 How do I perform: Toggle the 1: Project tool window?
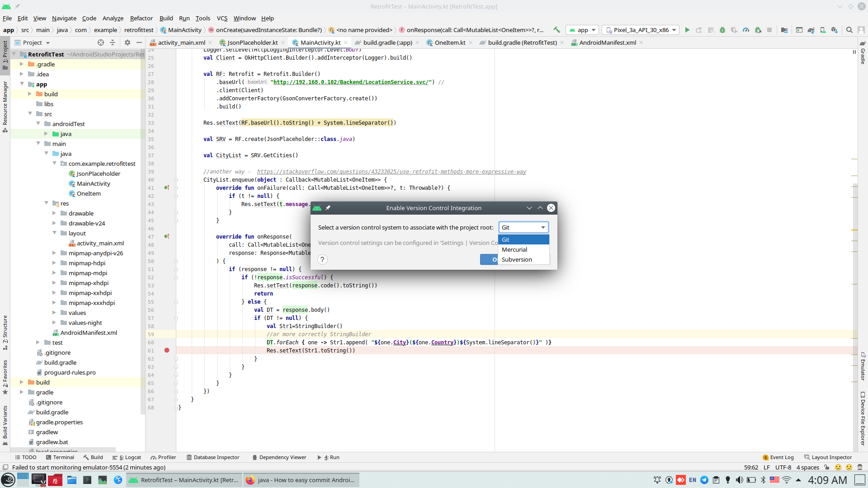tap(5, 54)
